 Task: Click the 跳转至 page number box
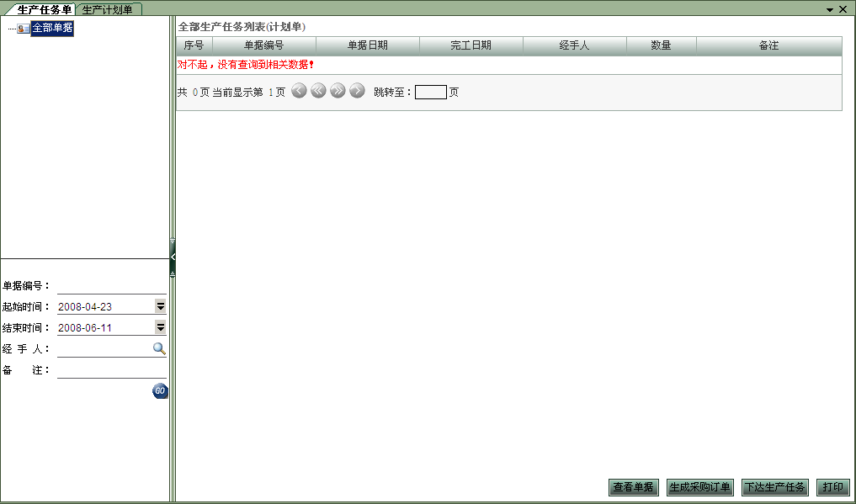(x=431, y=93)
